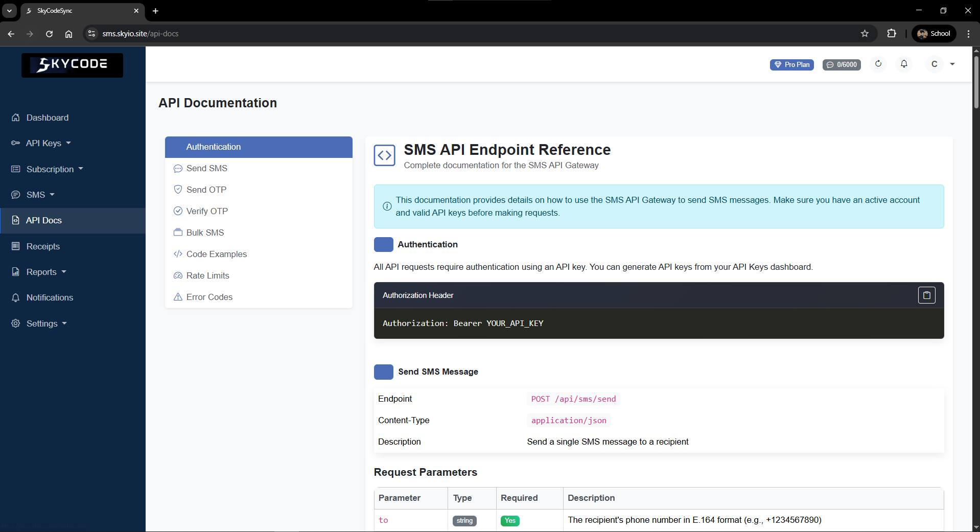The height and width of the screenshot is (532, 980).
Task: Click the application/json content type value
Action: 569,421
